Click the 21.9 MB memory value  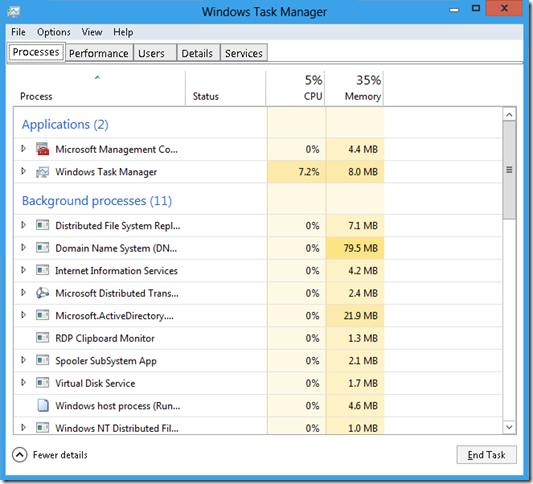tap(360, 316)
